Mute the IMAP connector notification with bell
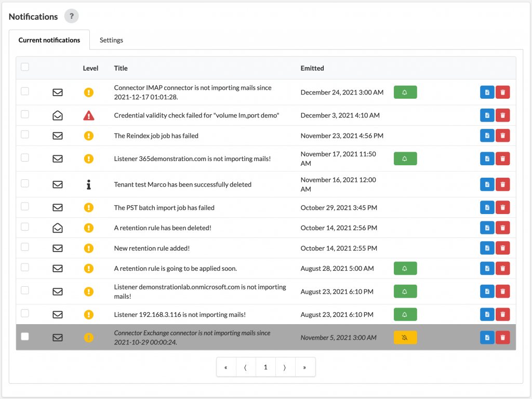This screenshot has height=399, width=532. (405, 92)
